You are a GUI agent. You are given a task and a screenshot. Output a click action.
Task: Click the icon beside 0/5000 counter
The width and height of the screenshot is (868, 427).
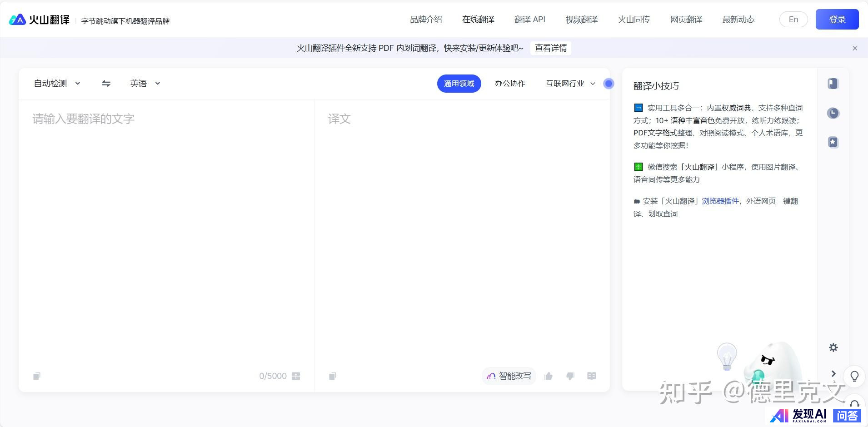click(296, 376)
